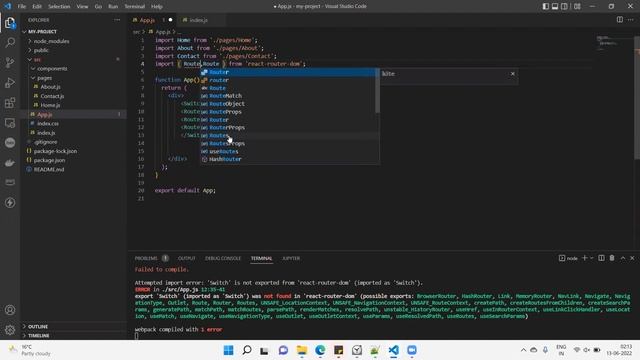Collapse the MY-PROJECT root section
This screenshot has height=360, width=640.
[x=42, y=31]
